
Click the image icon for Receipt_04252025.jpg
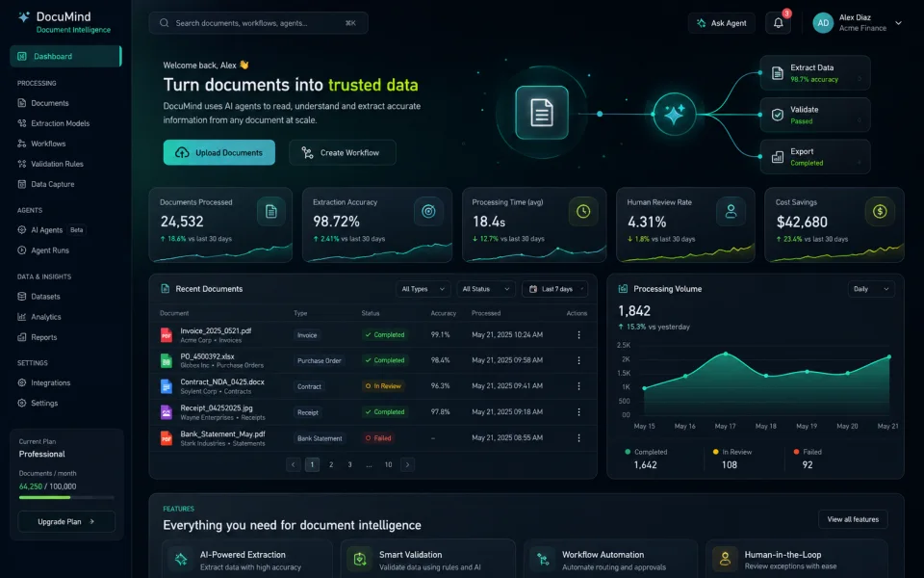(167, 412)
